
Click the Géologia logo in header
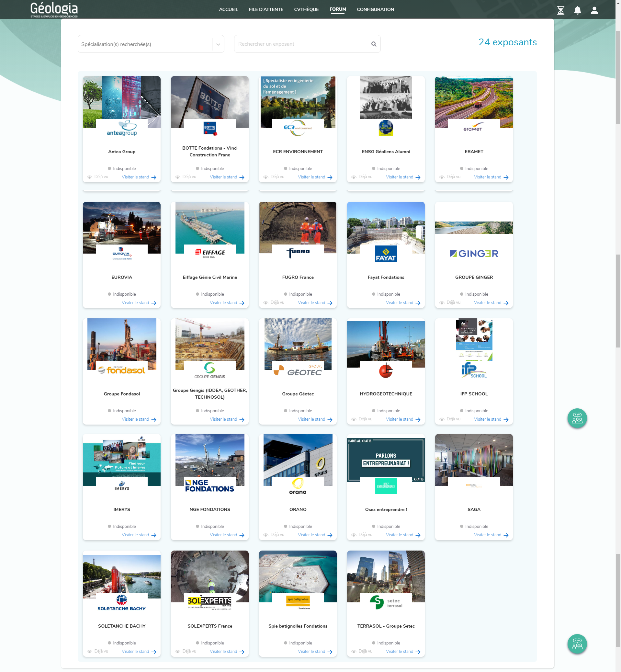54,9
